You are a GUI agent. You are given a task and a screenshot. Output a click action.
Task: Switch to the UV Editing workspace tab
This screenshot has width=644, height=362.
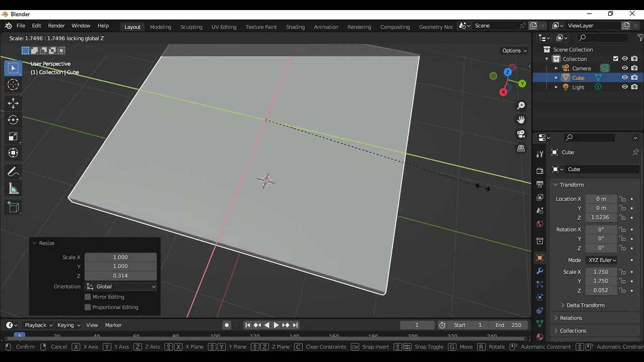(224, 27)
